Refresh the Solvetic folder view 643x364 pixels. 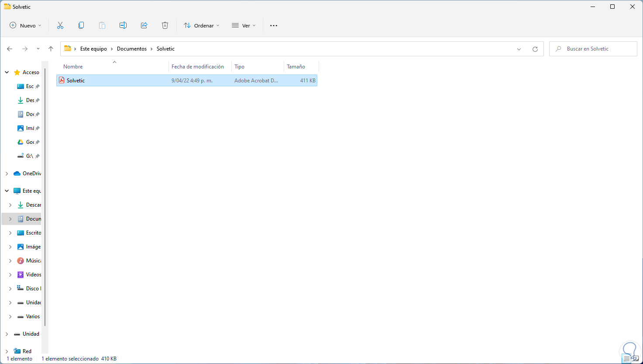pos(535,49)
